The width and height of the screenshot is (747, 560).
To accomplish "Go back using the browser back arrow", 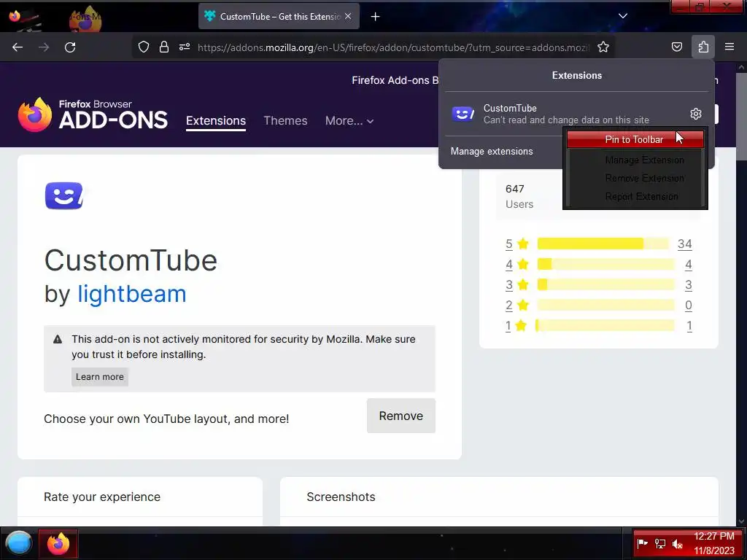I will pyautogui.click(x=18, y=47).
